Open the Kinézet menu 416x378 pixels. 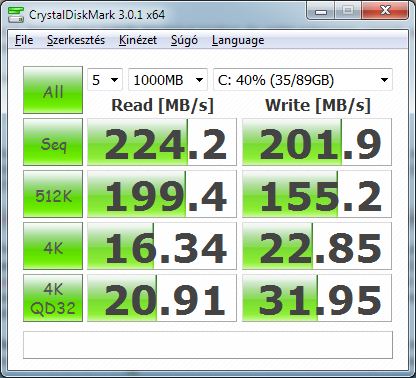coord(138,40)
